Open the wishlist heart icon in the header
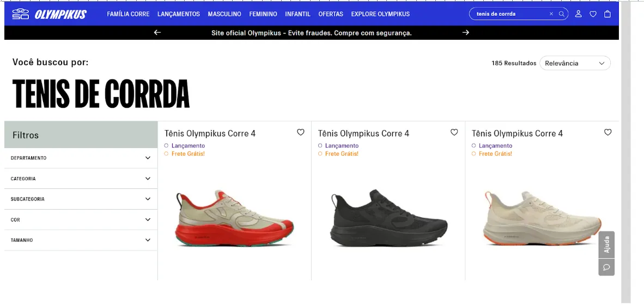The width and height of the screenshot is (644, 306). coord(593,14)
